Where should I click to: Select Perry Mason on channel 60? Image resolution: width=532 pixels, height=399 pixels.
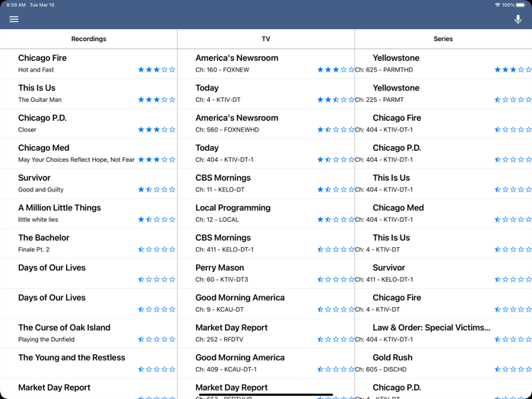(266, 273)
